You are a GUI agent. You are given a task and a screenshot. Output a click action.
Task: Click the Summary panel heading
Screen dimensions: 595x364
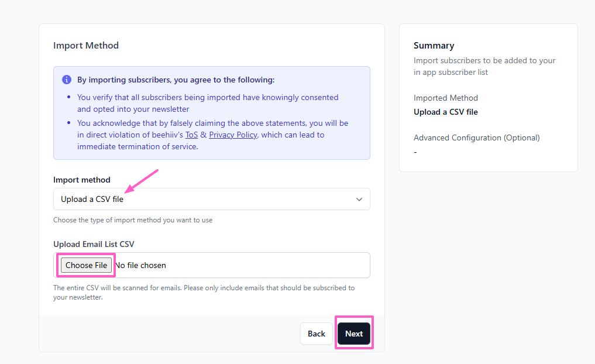(434, 46)
